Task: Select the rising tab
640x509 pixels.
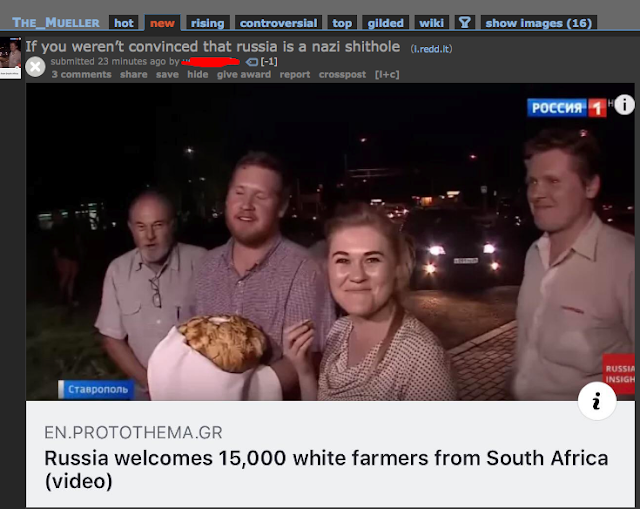Action: pos(208,23)
